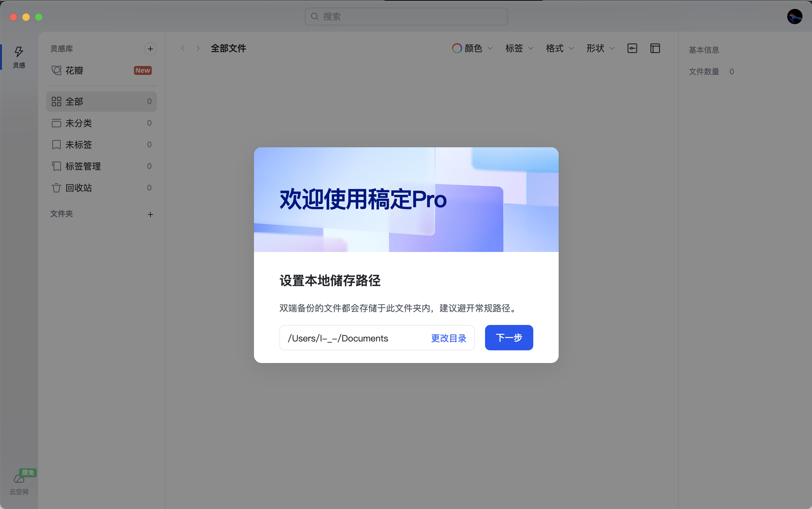
Task: Open the user avatar profile
Action: click(795, 17)
